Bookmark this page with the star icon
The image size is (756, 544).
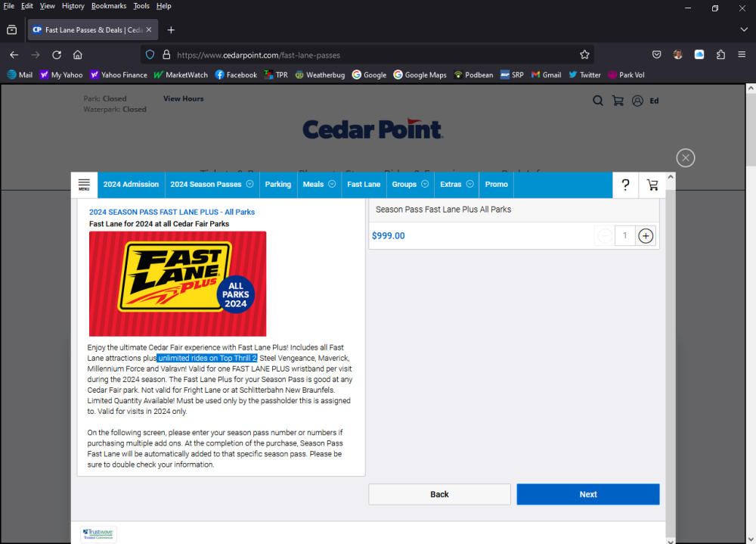[x=584, y=54]
